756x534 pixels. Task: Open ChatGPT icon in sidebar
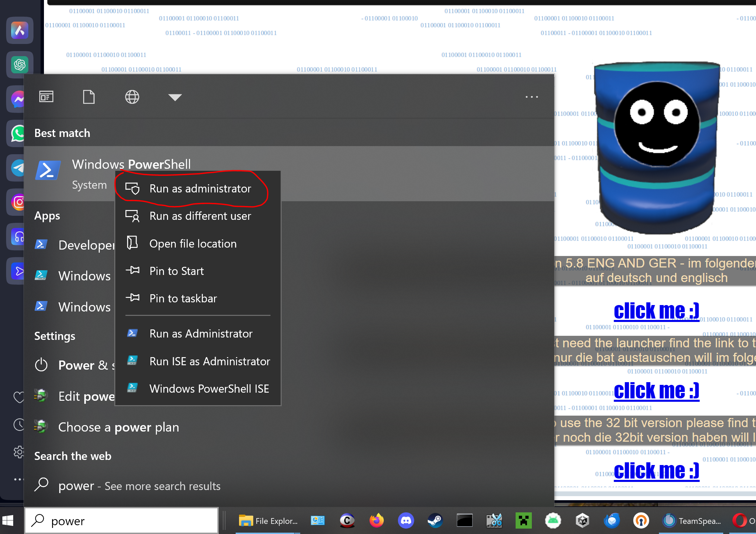pos(20,65)
